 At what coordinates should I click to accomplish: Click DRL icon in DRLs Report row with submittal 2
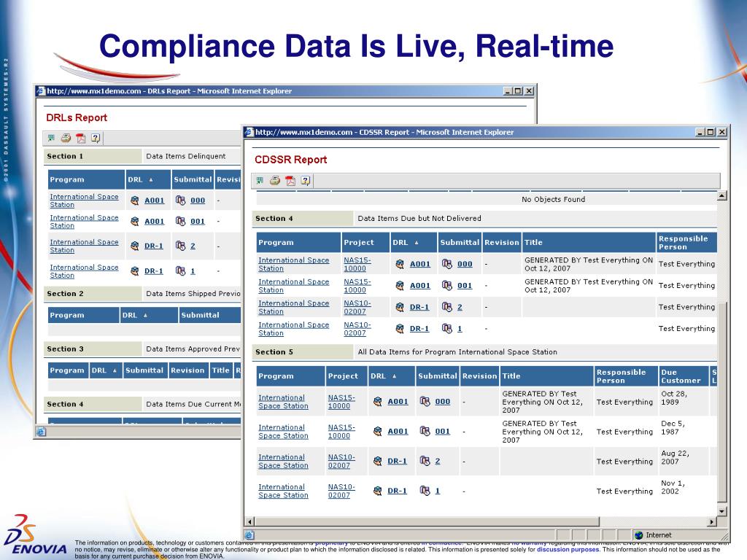[135, 246]
